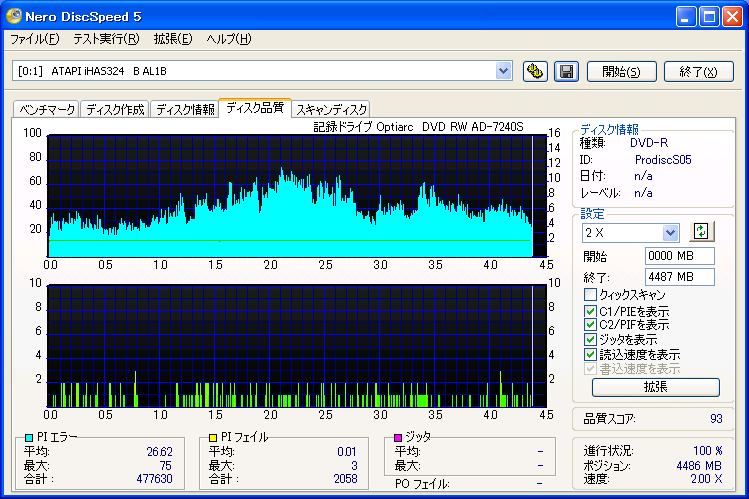Open the テスト実行(R) menu
Screen dimensions: 749x499
(106, 39)
